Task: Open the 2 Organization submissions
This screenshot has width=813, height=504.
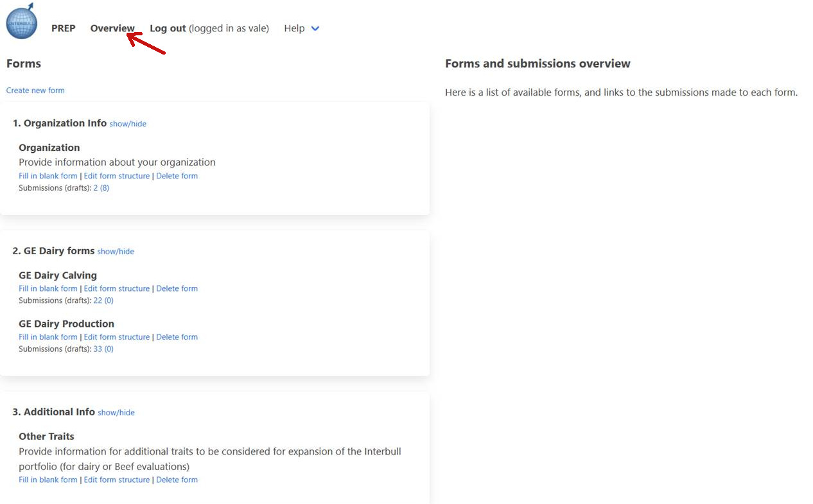Action: [96, 188]
